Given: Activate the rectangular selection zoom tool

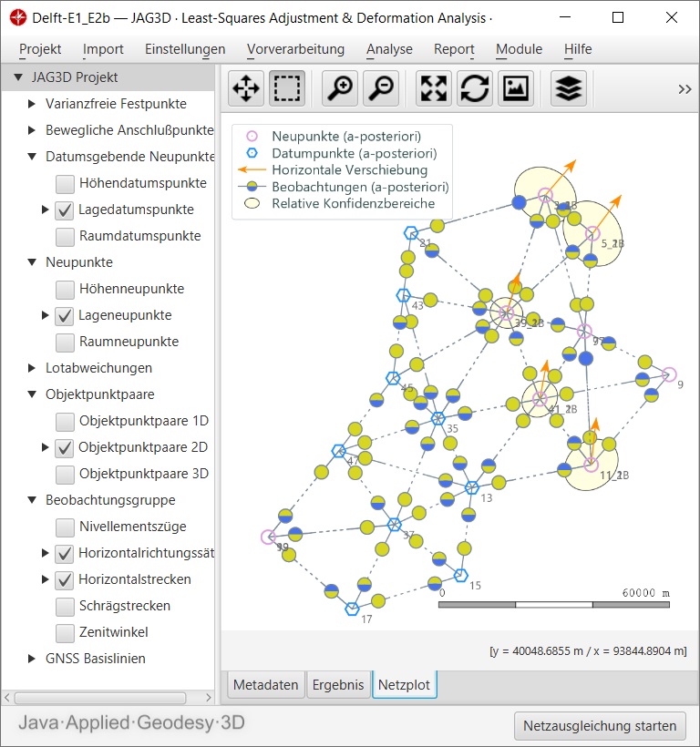Looking at the screenshot, I should pyautogui.click(x=287, y=88).
